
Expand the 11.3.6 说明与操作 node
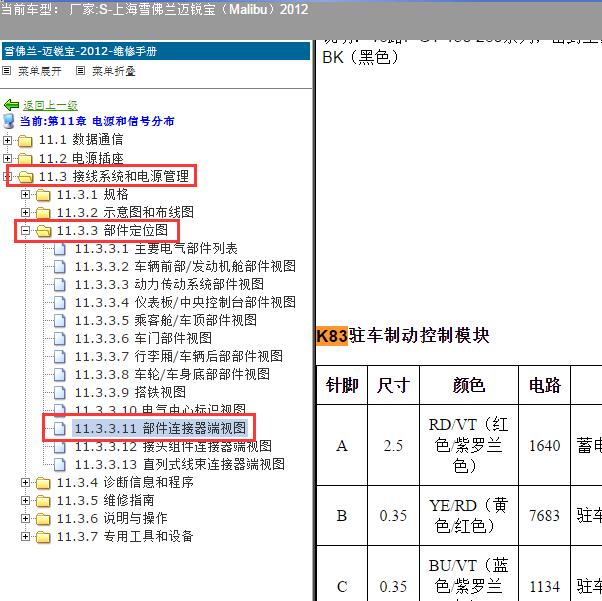click(25, 519)
